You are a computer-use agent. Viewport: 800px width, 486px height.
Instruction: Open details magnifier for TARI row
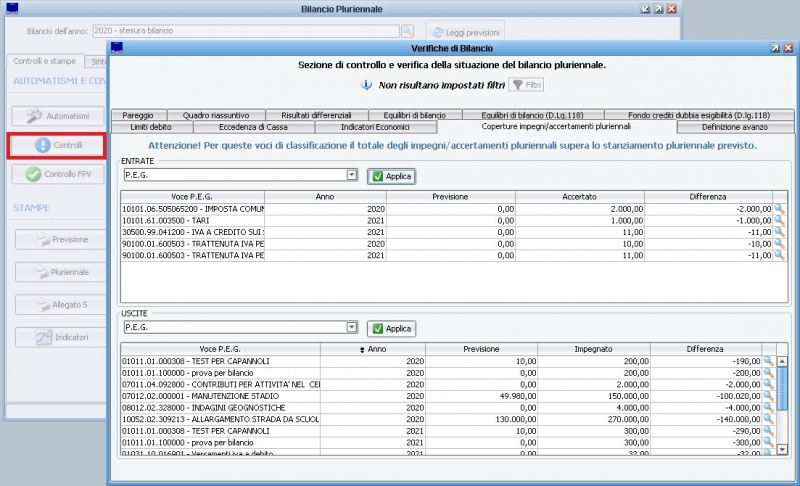779,220
